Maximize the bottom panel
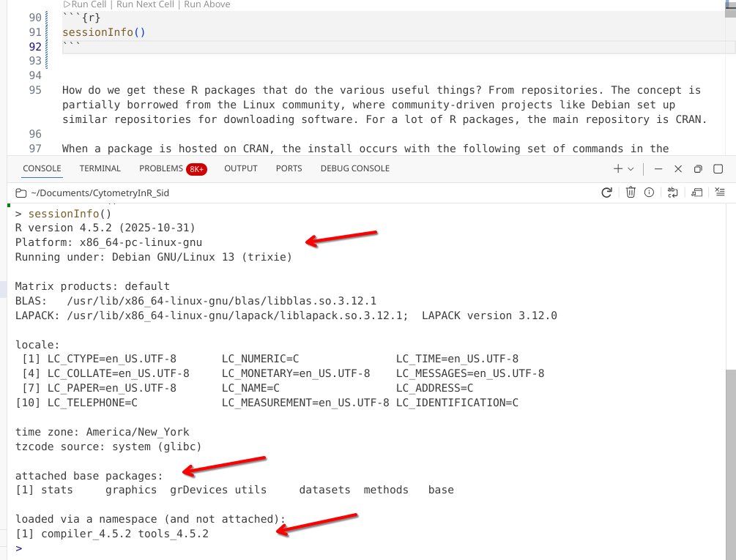The image size is (736, 560). (718, 168)
